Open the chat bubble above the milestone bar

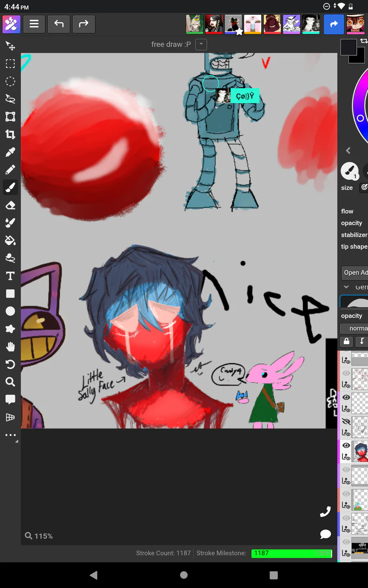click(x=325, y=534)
